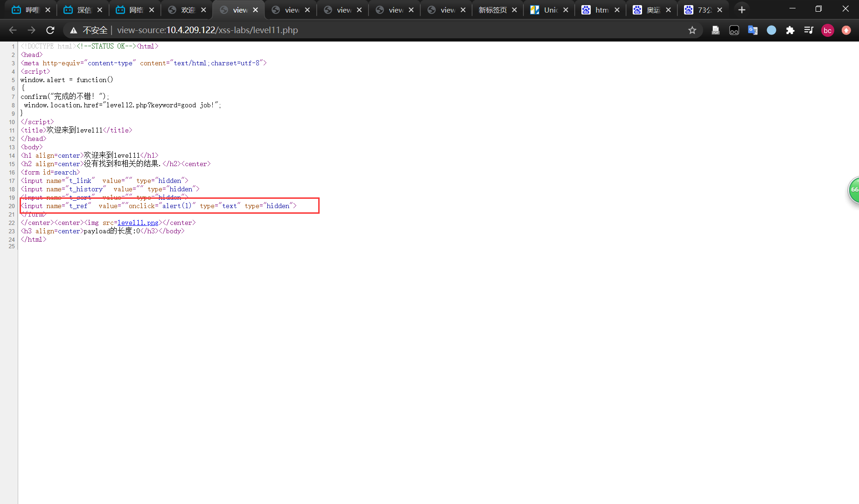Click the window.alert = function() line
859x504 pixels.
[x=67, y=80]
